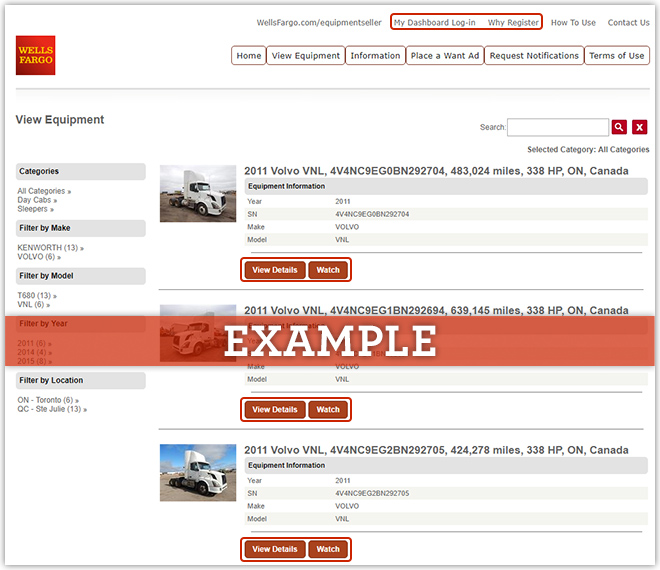Filter by model VNL (6)
Screen dimensions: 660x570
click(x=34, y=304)
